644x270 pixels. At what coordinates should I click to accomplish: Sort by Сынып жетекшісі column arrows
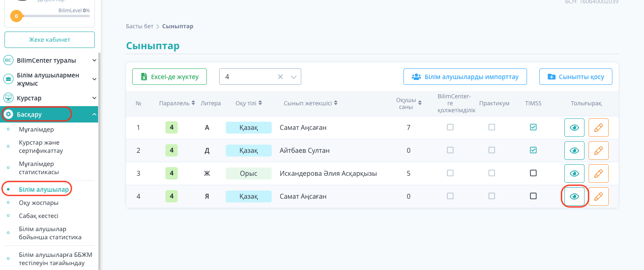pyautogui.click(x=336, y=103)
